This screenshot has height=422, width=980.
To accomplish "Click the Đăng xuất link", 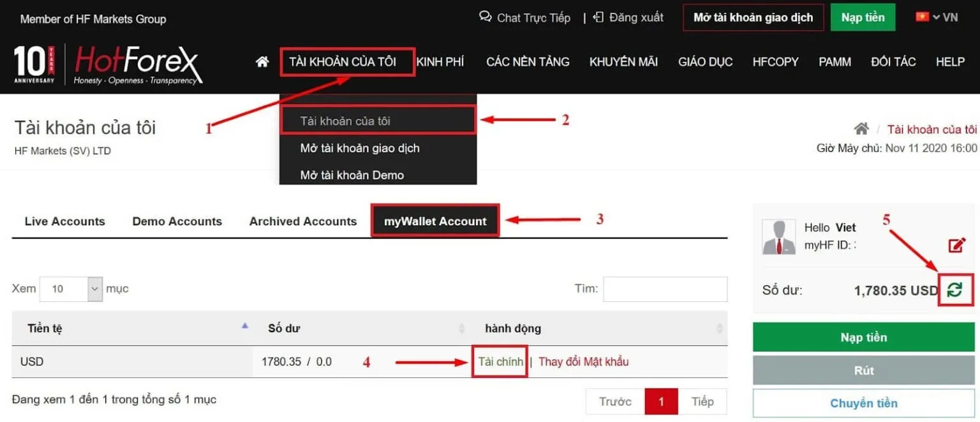I will pos(636,17).
